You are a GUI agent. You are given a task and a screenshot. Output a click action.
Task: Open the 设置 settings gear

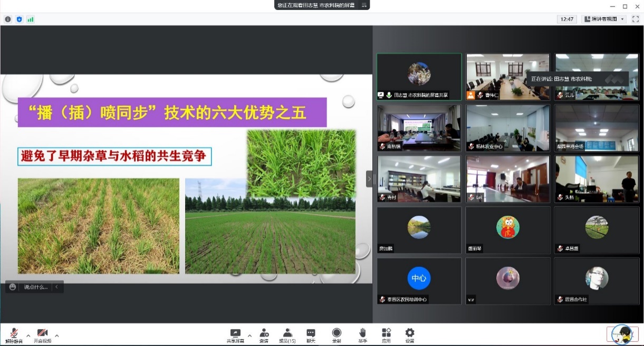click(410, 333)
